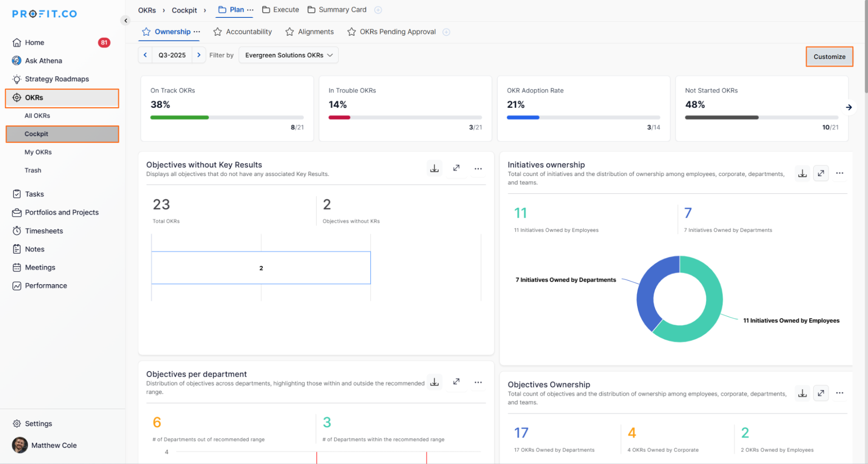The height and width of the screenshot is (464, 868).
Task: Click the Customize button
Action: (x=829, y=57)
